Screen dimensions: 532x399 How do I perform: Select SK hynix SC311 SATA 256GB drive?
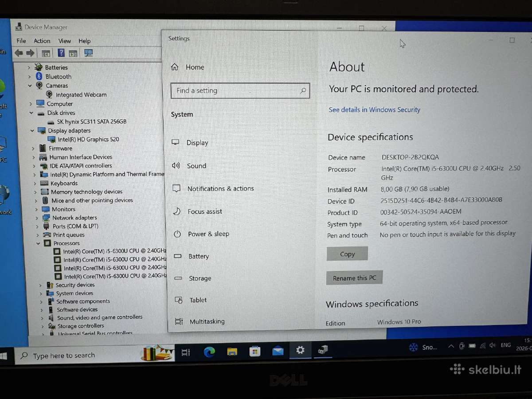[91, 121]
